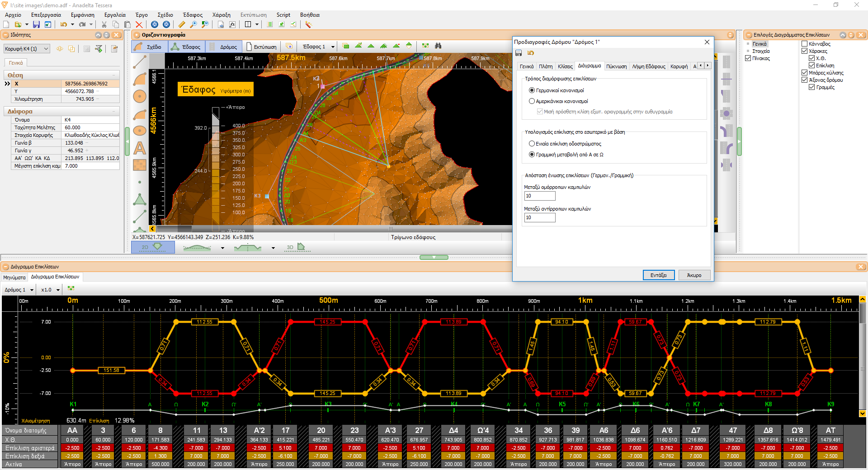This screenshot has width=868, height=470.
Task: Click the 'Μεταξύ αντίρροπων καμπυλών' input field
Action: pos(539,217)
